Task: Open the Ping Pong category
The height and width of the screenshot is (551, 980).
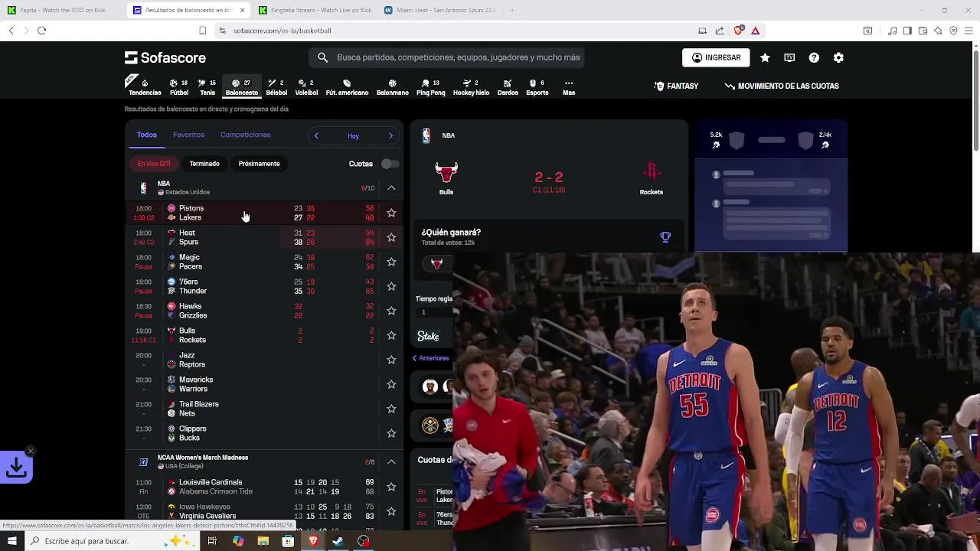Action: tap(430, 87)
